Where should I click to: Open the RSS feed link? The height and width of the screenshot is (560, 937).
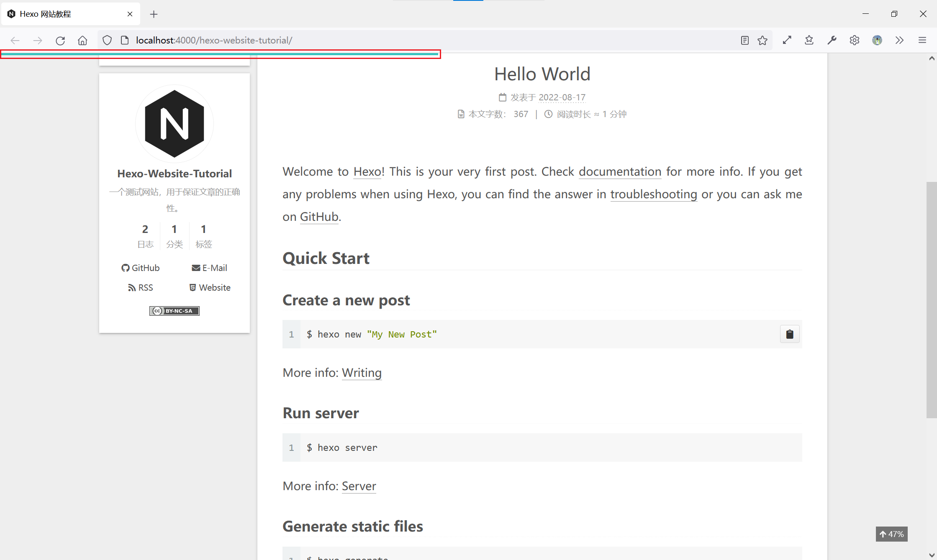tap(141, 288)
